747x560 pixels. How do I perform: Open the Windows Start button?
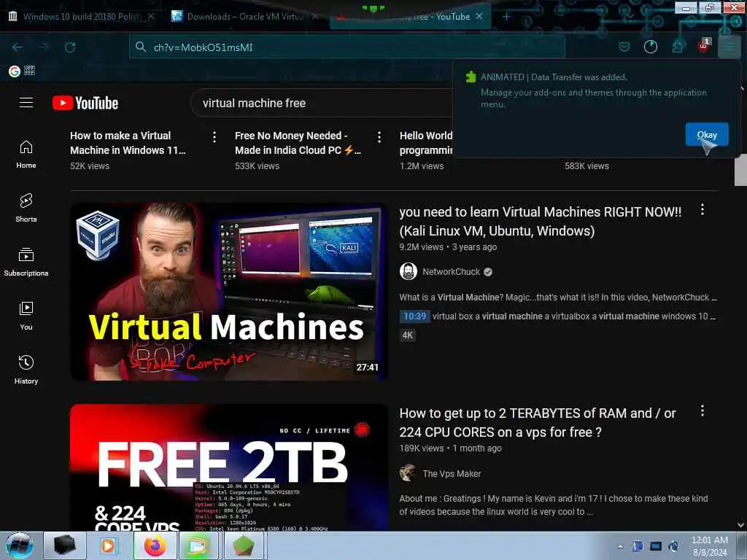pos(20,545)
